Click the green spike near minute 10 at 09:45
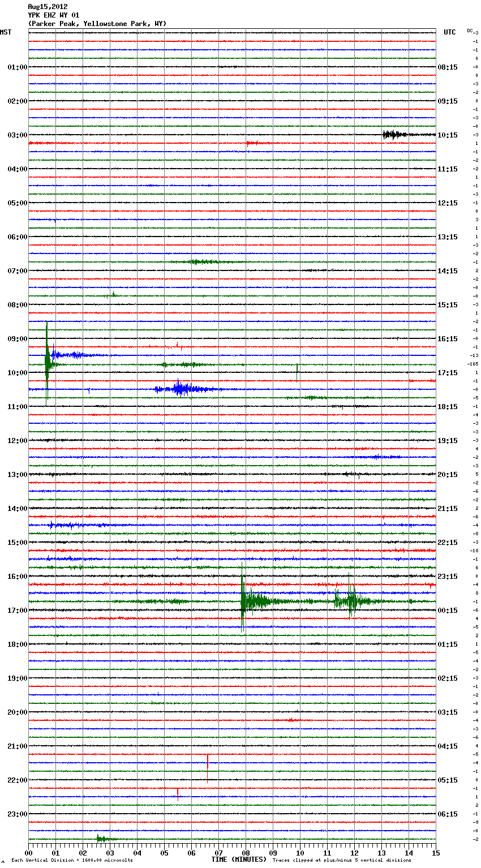The width and height of the screenshot is (481, 868). click(x=297, y=372)
